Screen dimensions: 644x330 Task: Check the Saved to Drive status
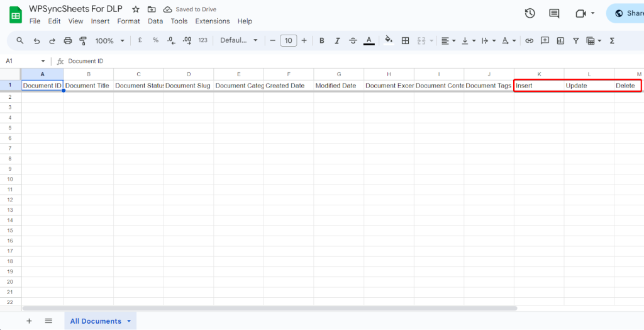[190, 9]
